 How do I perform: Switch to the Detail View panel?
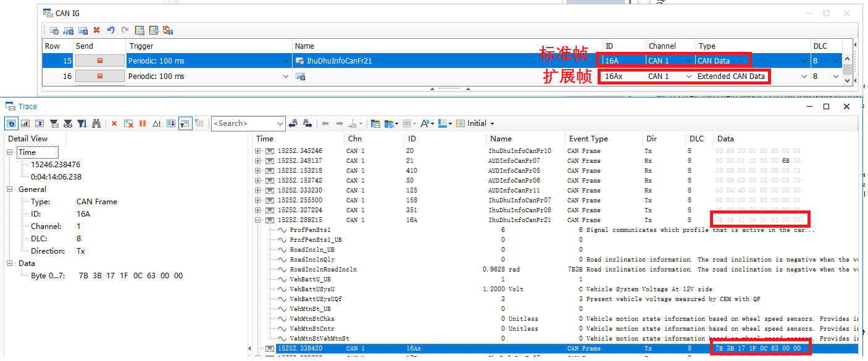click(x=27, y=138)
